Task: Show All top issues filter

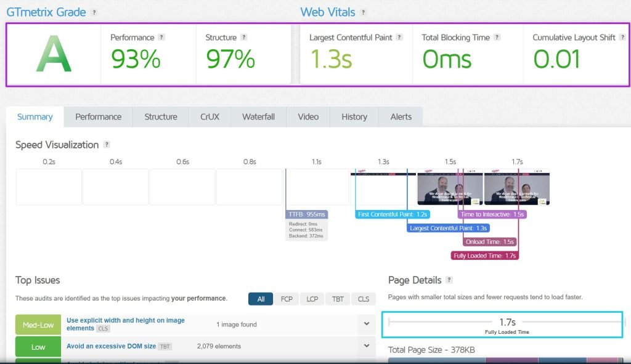Action: click(x=261, y=299)
